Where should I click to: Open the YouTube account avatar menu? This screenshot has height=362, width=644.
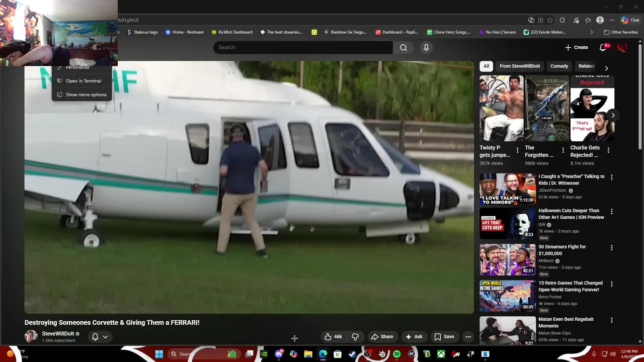click(x=622, y=47)
